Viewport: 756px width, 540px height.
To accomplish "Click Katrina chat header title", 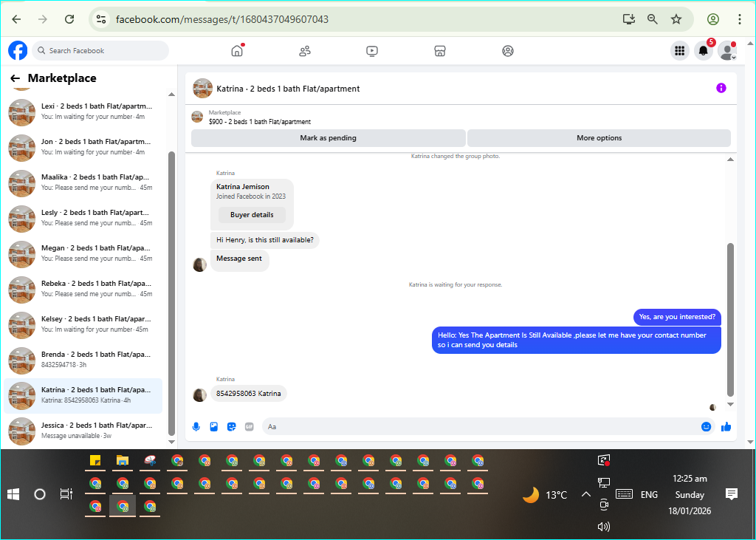I will coord(288,89).
